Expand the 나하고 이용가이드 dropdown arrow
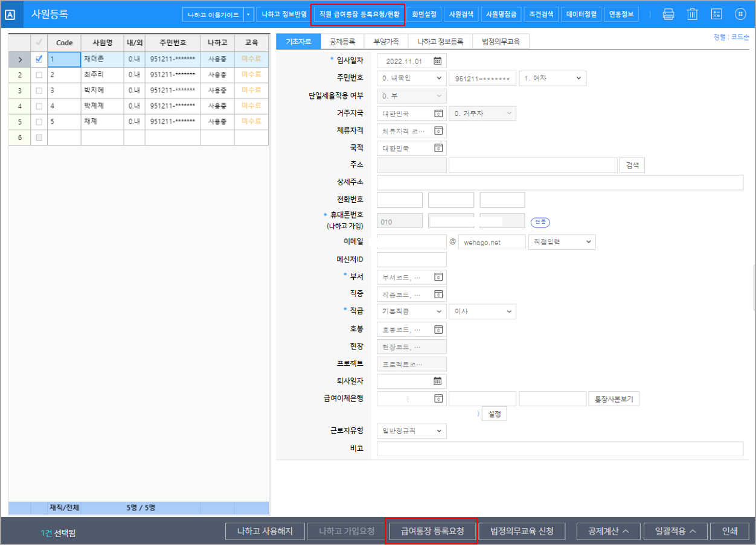756x545 pixels. point(249,14)
